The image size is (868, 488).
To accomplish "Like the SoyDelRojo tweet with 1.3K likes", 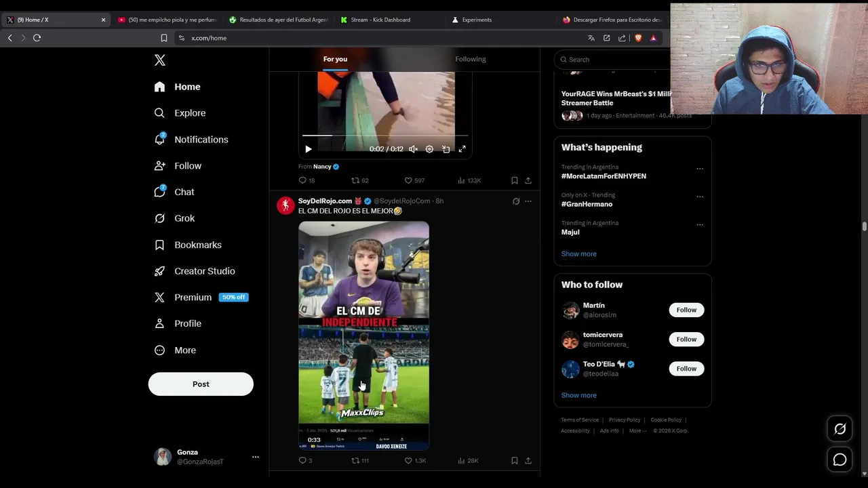I will 415,461.
